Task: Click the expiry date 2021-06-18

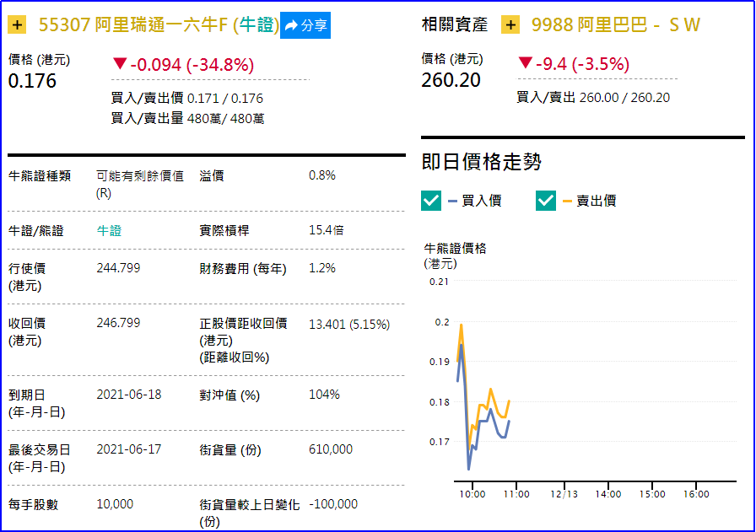Action: (129, 395)
